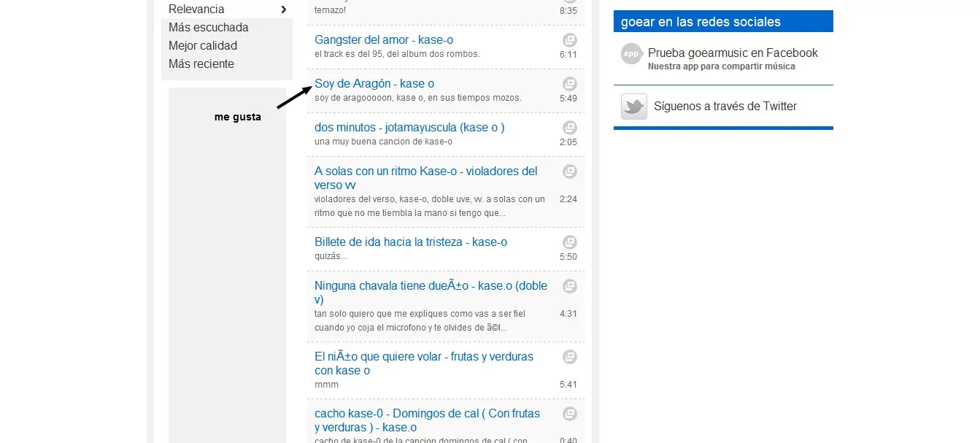Click the playlist icon beside dos minutos - jotamayuscula
The image size is (980, 443).
coord(569,128)
